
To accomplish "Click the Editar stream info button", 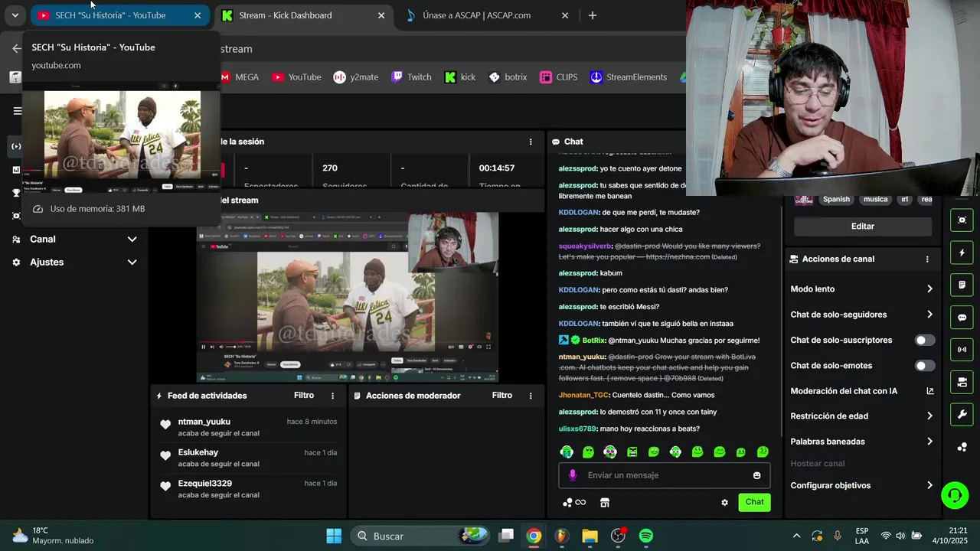I will click(863, 227).
